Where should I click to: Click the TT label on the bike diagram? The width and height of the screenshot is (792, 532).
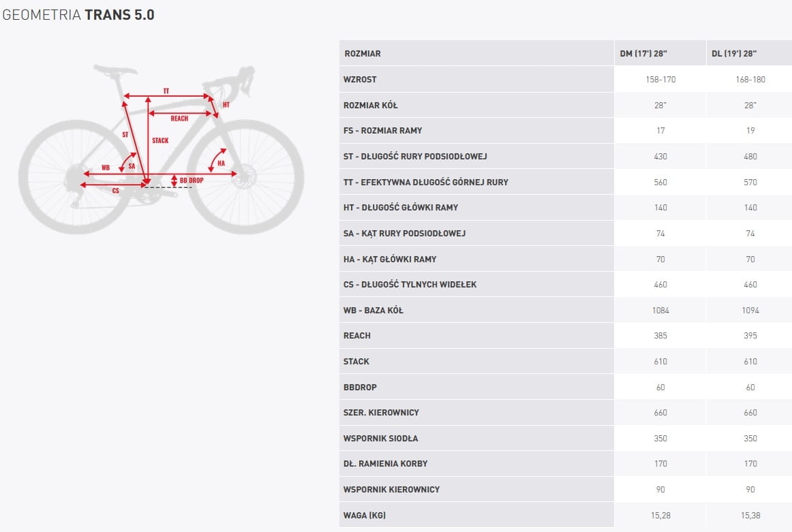point(166,91)
